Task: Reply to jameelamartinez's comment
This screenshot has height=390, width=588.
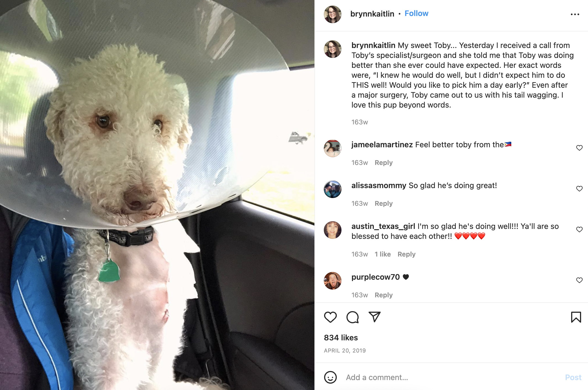Action: click(383, 163)
